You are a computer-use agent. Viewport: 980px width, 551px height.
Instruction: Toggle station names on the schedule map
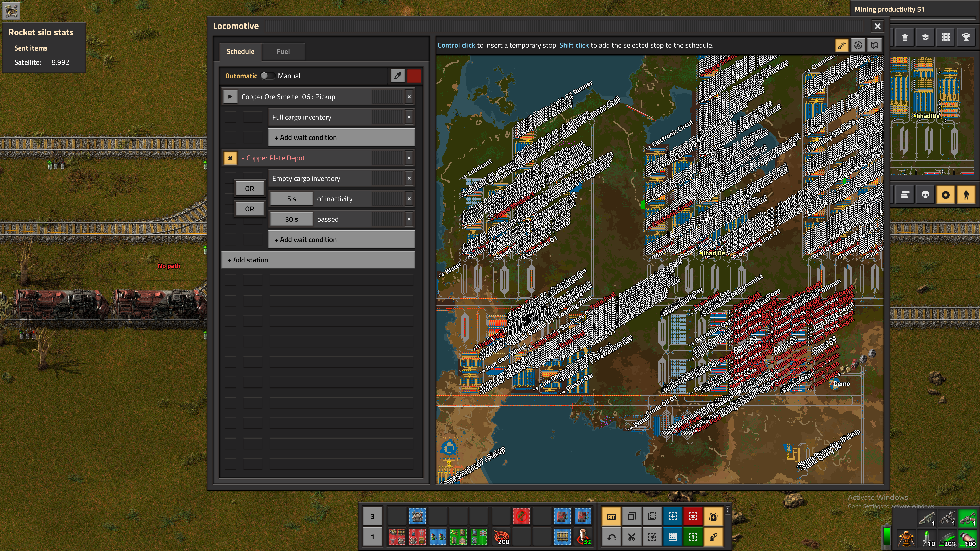pyautogui.click(x=841, y=45)
